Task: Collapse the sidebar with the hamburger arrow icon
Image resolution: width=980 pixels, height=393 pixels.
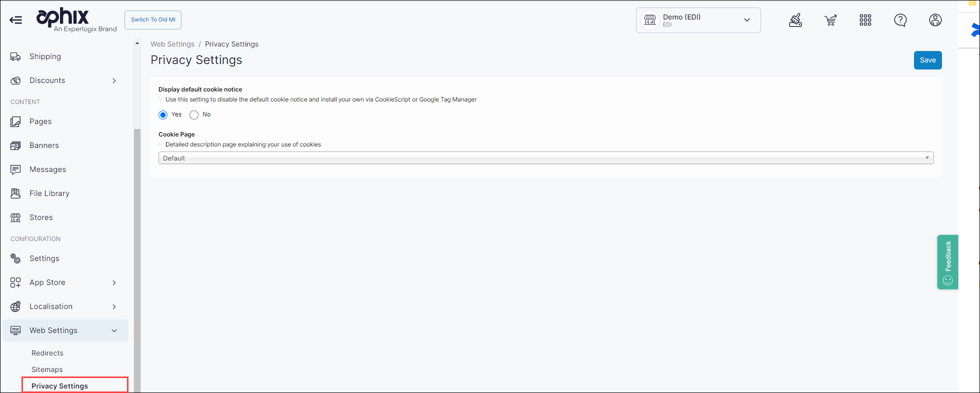Action: (16, 20)
